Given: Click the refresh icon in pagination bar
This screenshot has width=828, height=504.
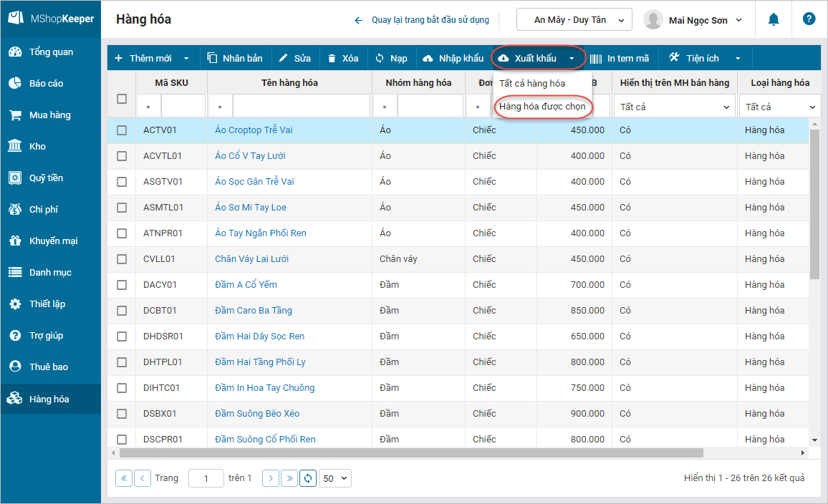Looking at the screenshot, I should (x=308, y=478).
